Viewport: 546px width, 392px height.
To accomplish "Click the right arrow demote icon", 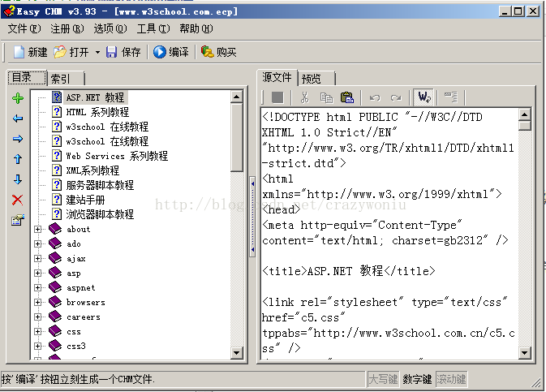I will [x=18, y=139].
